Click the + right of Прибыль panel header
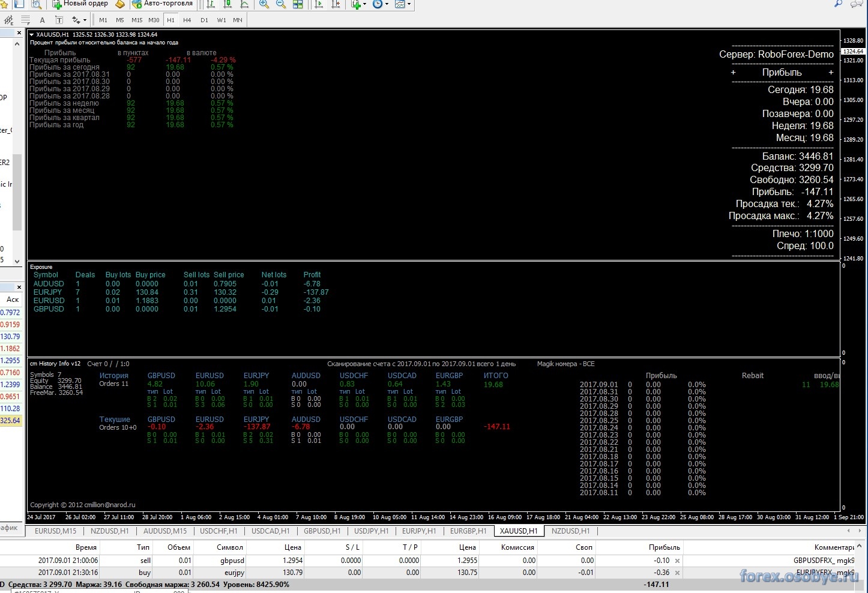Viewport: 868px width, 593px height. pyautogui.click(x=831, y=72)
